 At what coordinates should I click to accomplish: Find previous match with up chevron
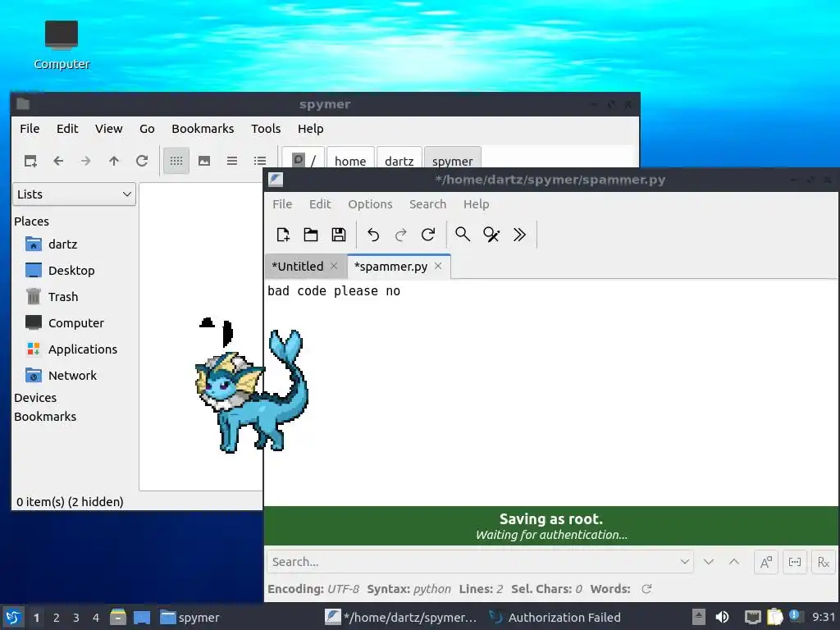734,562
